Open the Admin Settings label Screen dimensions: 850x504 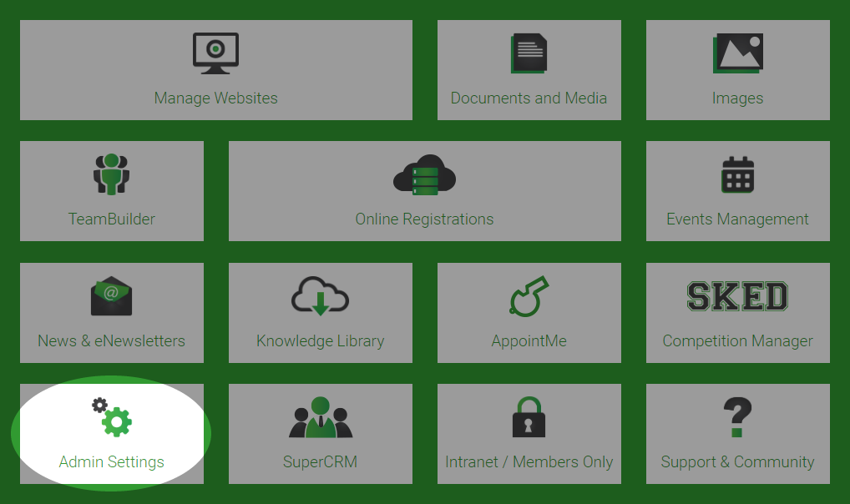[x=112, y=461]
